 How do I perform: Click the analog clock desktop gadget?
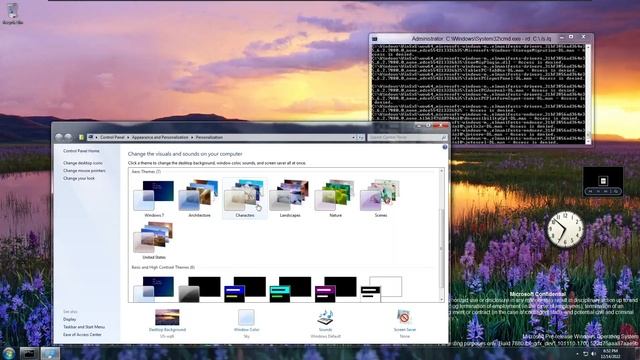565,229
